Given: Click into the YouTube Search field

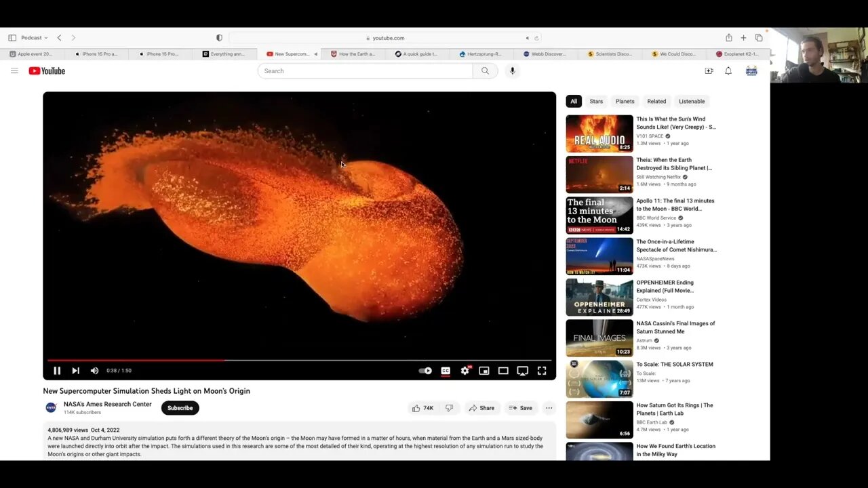Looking at the screenshot, I should 365,70.
